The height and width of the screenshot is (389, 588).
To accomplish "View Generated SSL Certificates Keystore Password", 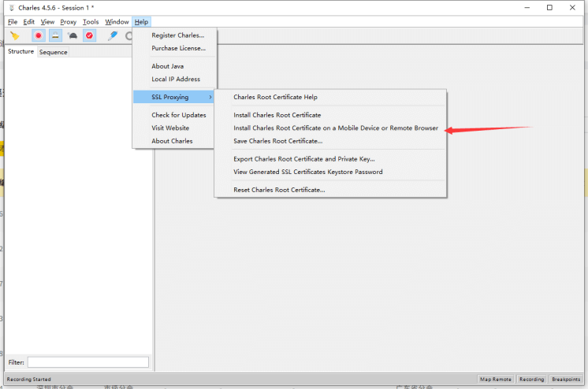I will point(308,172).
